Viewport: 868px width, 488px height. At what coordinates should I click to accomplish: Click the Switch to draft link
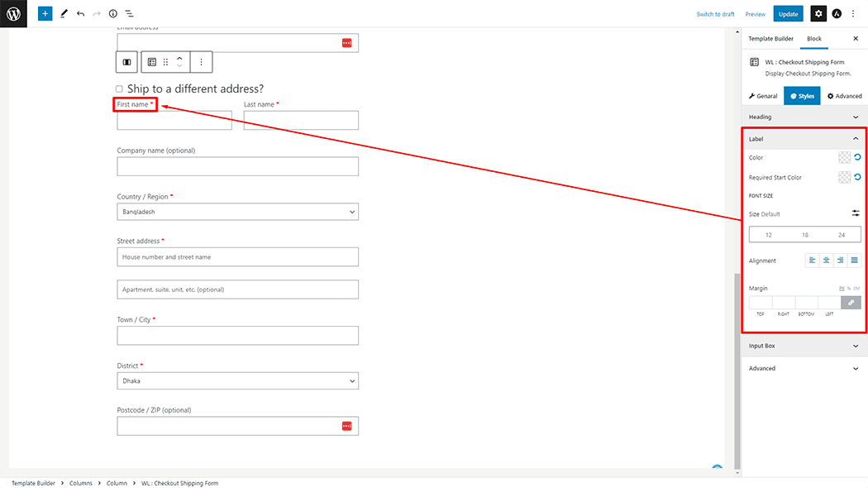point(715,14)
